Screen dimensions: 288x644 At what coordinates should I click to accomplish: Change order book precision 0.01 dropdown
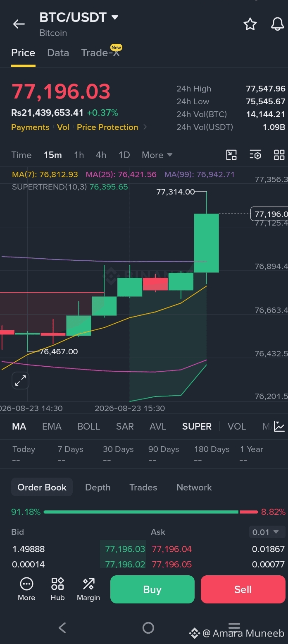point(267,532)
